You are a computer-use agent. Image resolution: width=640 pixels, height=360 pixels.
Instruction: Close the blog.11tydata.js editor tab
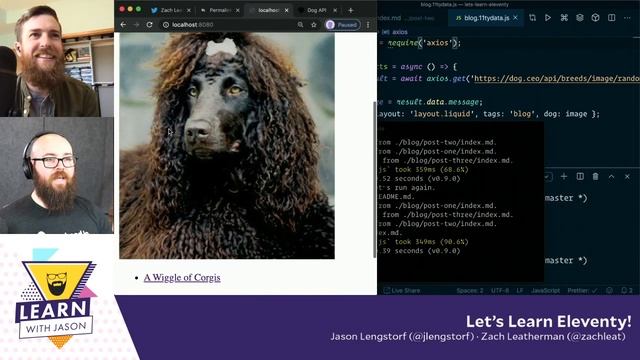[516, 18]
